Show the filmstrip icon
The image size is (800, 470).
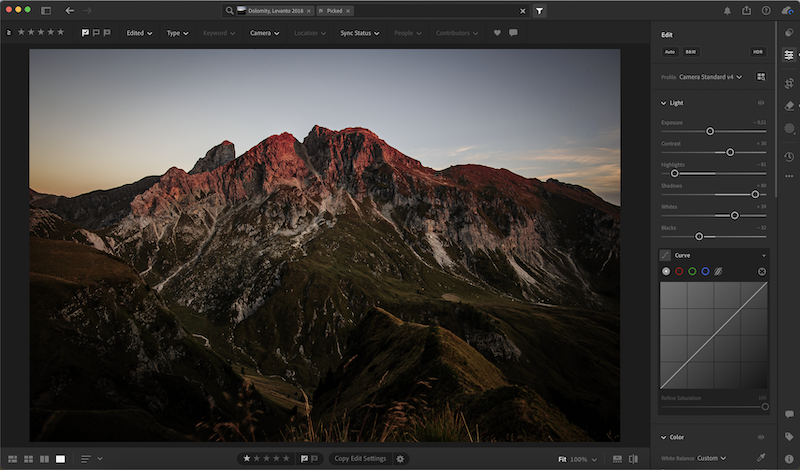617,459
